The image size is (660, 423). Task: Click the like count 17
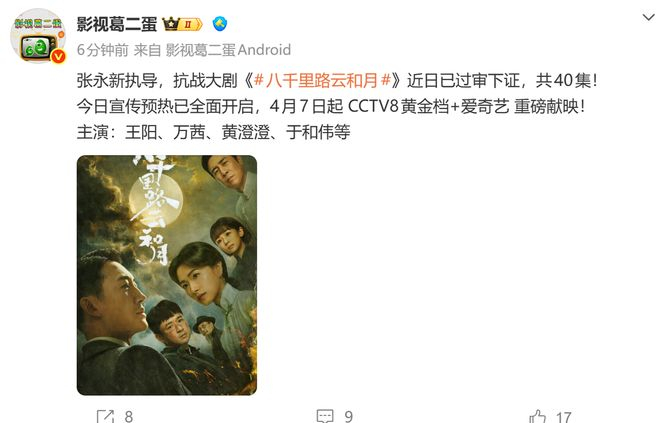[x=563, y=417]
